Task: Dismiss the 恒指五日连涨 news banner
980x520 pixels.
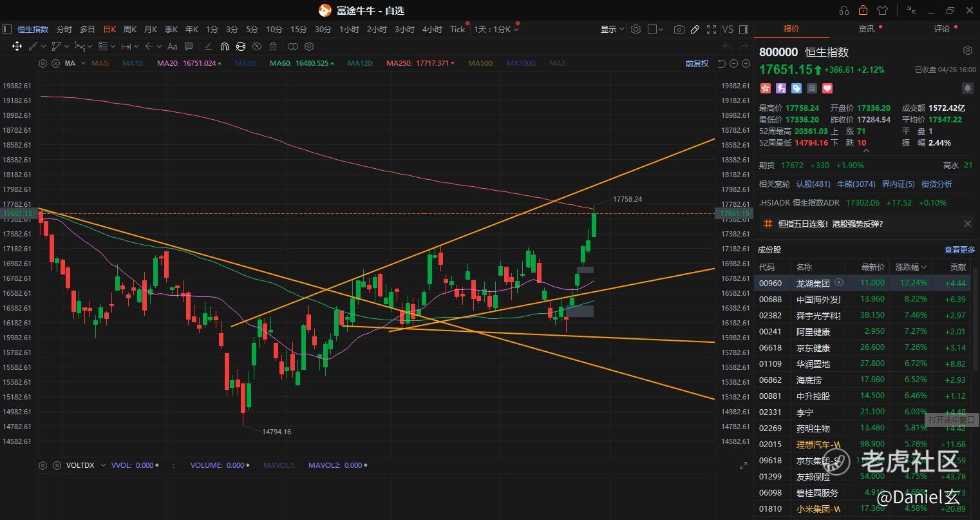Action: [x=967, y=224]
